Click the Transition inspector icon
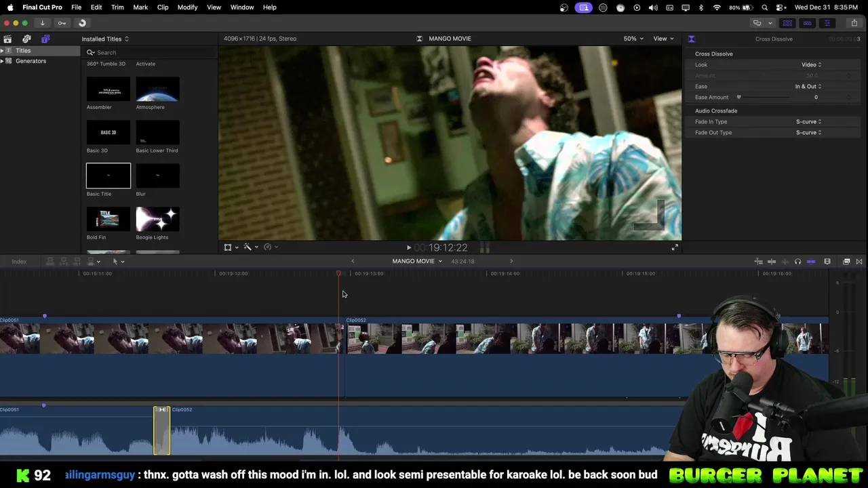 691,39
